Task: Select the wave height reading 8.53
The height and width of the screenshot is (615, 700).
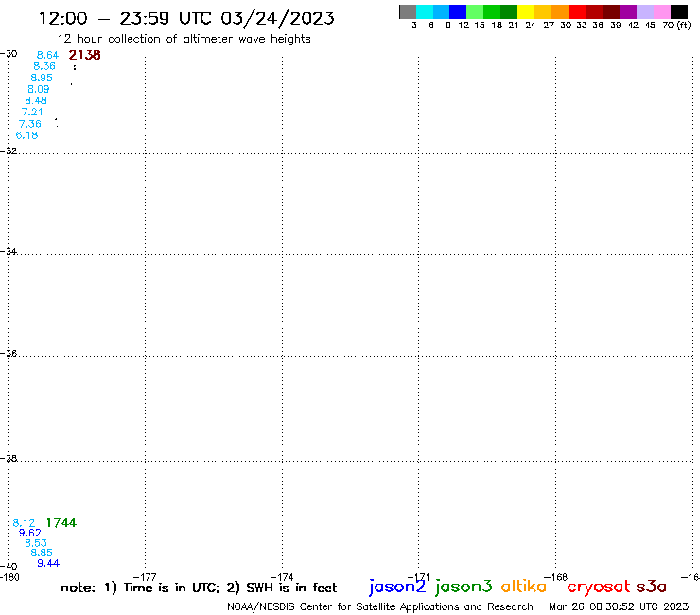Action: point(36,543)
